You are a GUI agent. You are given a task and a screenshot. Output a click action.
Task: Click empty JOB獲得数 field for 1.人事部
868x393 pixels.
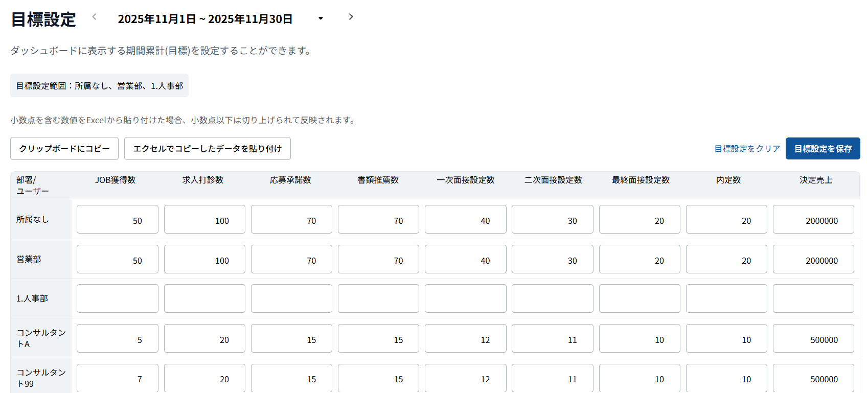[x=118, y=299]
